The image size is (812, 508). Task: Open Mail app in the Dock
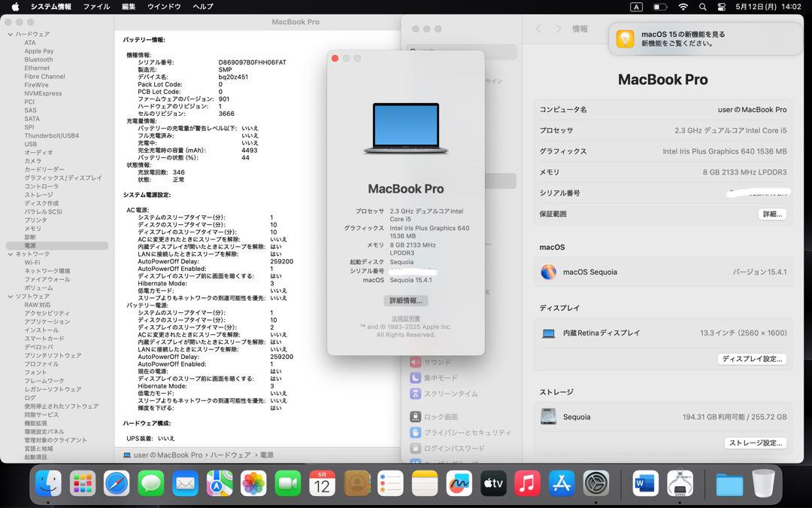185,484
